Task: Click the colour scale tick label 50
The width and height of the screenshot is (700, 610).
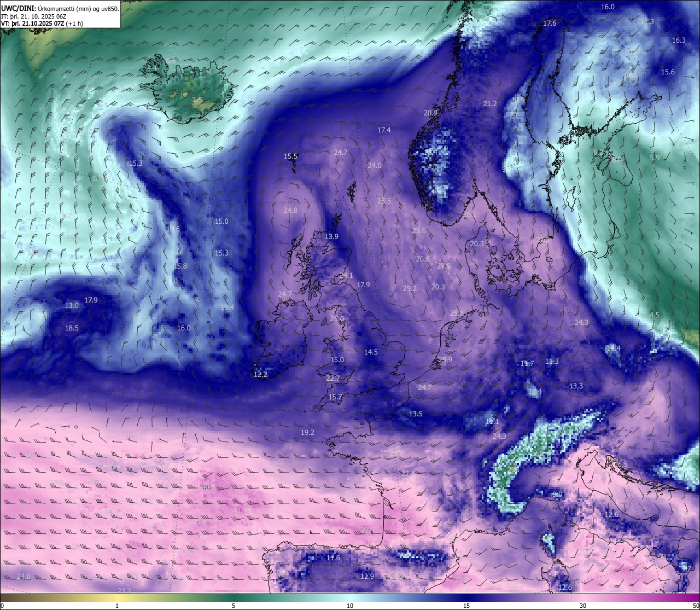Action: point(696,606)
